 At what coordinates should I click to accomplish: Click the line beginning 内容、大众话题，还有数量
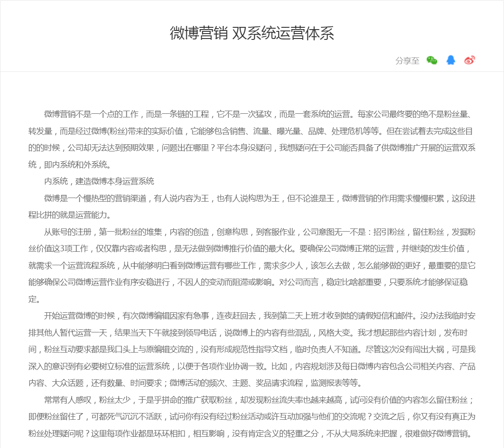coord(195,383)
